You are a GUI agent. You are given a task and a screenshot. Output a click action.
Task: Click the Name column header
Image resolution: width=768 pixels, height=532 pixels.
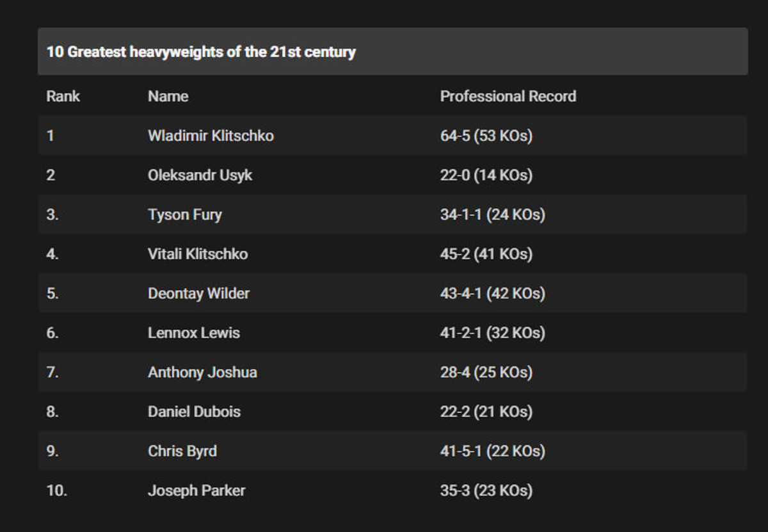pyautogui.click(x=168, y=96)
